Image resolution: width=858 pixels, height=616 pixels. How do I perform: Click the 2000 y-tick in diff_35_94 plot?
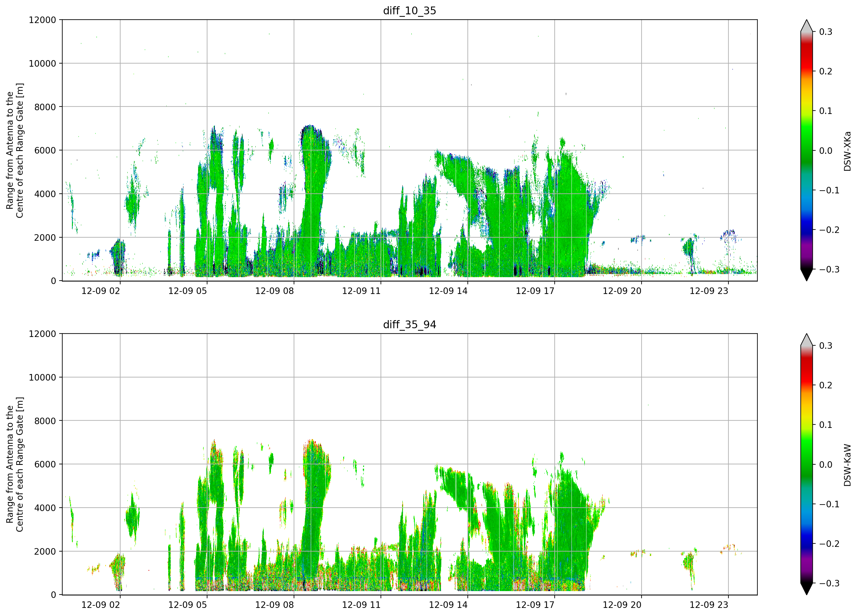(45, 552)
